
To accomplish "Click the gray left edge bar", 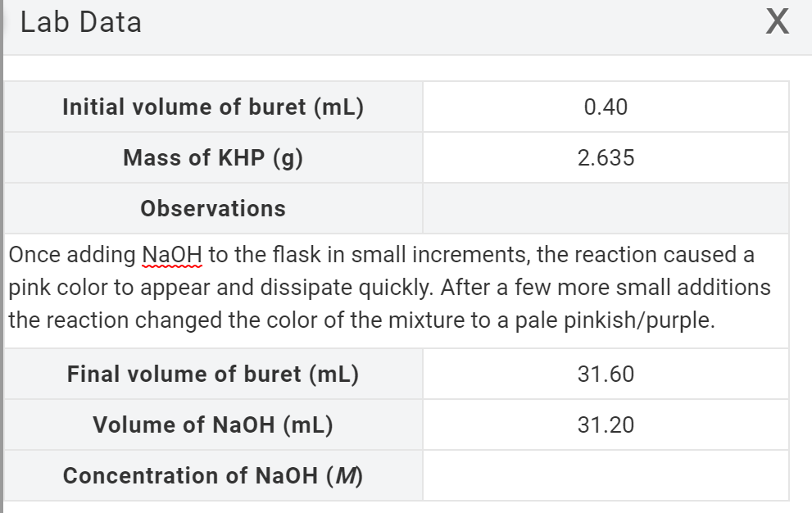I will click(2, 256).
